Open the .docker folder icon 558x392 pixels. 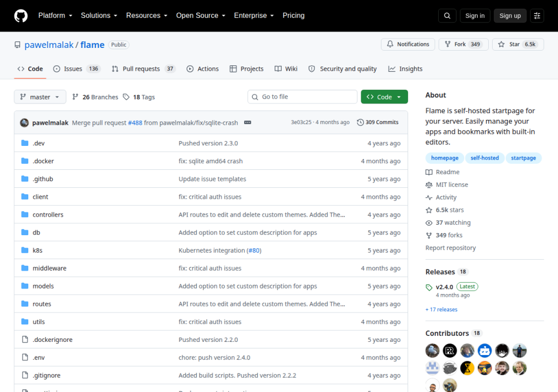click(x=25, y=161)
